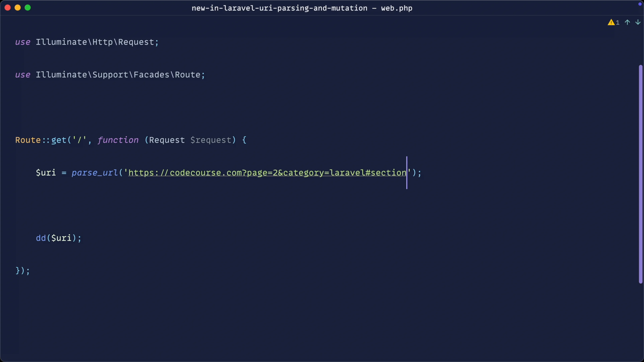The width and height of the screenshot is (644, 362).
Task: Click the web.php title bar text
Action: pyautogui.click(x=396, y=8)
